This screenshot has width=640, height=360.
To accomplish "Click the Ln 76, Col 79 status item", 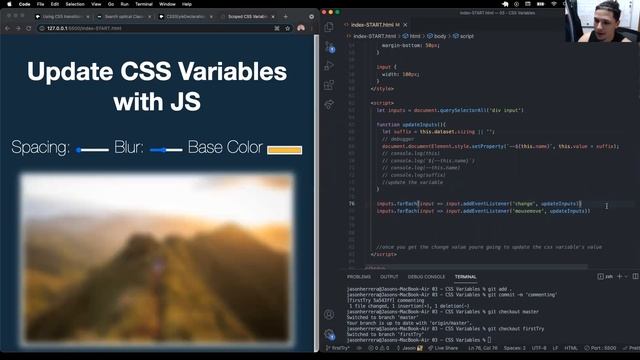I will (x=482, y=348).
